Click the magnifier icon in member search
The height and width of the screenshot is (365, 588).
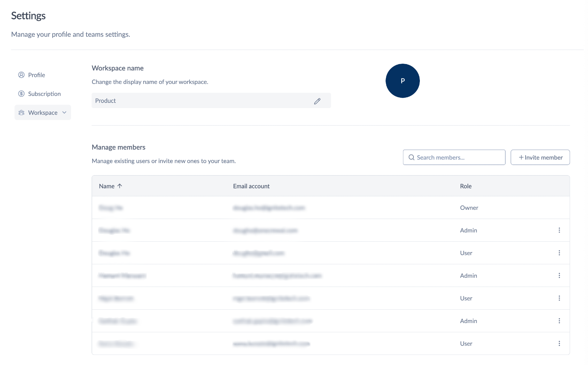pyautogui.click(x=411, y=157)
